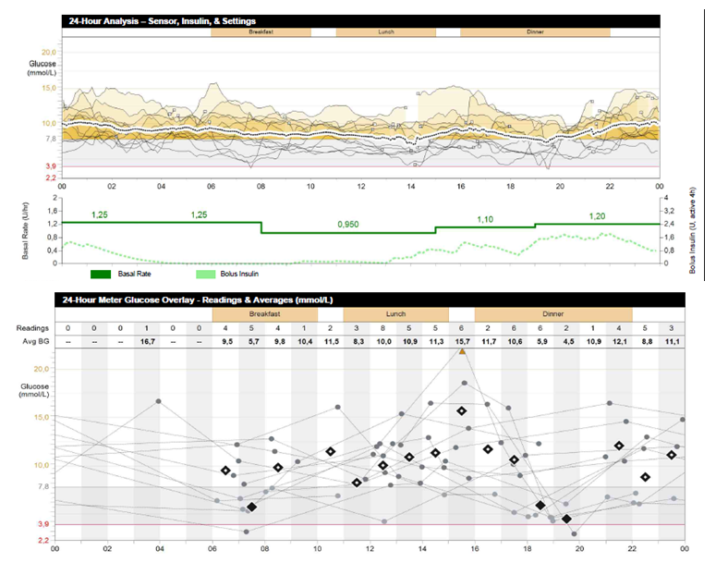Viewport: 728px width, 575px height.
Task: Click the lowest filled diamond near hour 19-20
Action: (566, 519)
